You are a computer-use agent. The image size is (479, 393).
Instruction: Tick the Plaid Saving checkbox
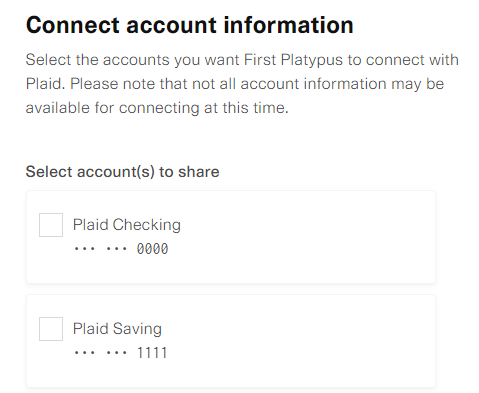pos(51,329)
